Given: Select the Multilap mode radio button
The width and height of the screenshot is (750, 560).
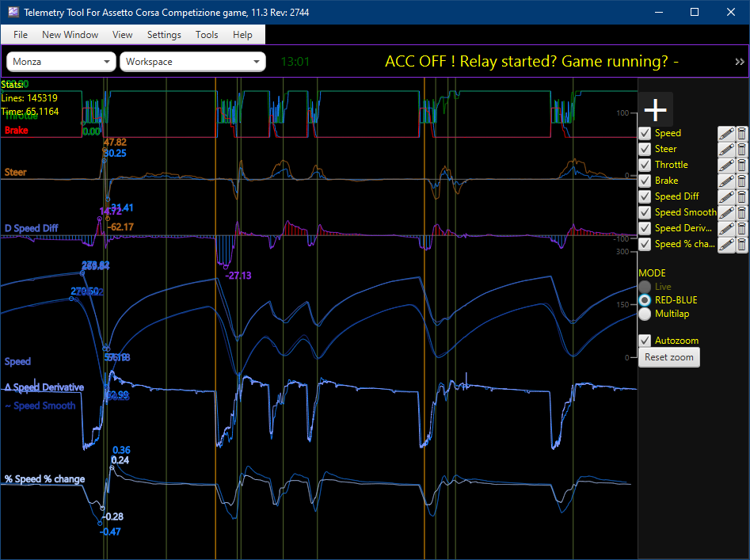Looking at the screenshot, I should 645,314.
